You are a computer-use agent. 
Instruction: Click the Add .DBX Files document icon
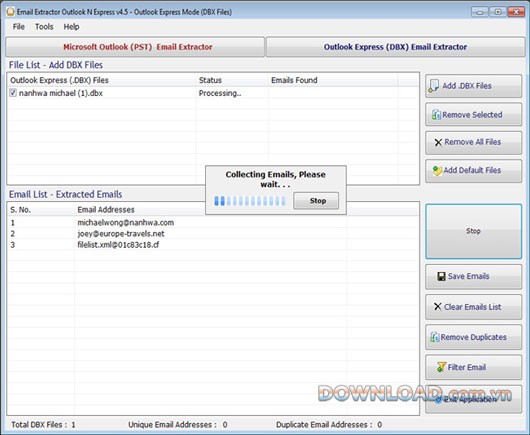[x=433, y=86]
